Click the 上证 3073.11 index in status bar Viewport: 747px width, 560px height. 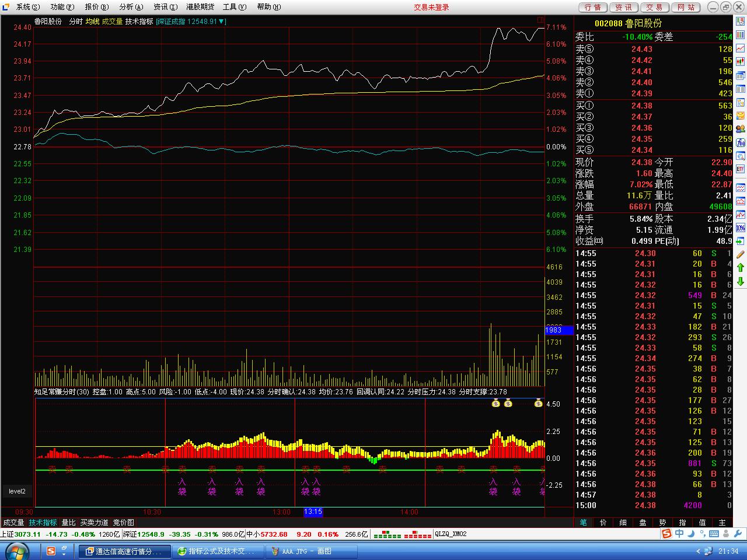point(20,534)
